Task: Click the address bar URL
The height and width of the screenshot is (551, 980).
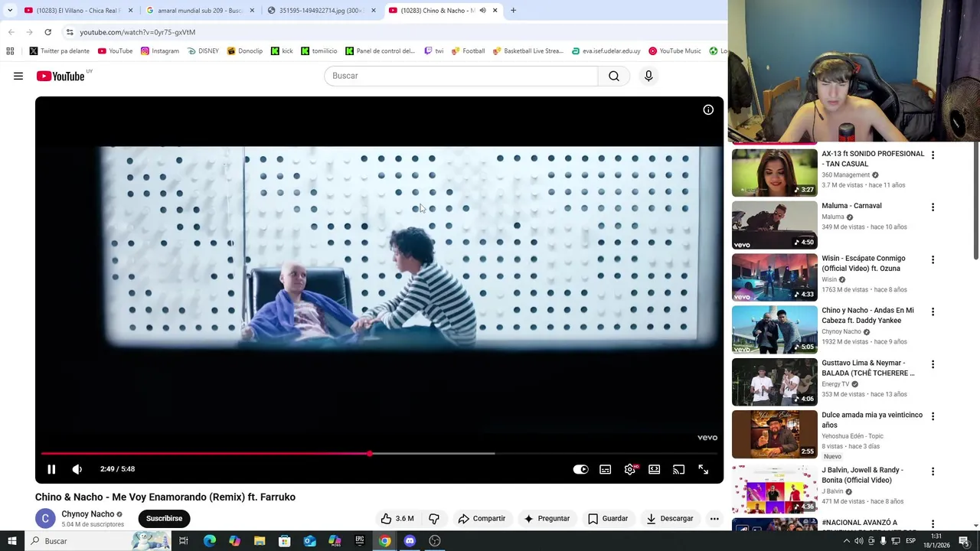Action: (x=138, y=32)
